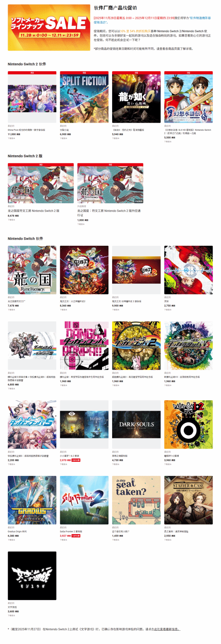Click the latest information link in footnote
The height and width of the screenshot is (644, 221).
pyautogui.click(x=167, y=629)
